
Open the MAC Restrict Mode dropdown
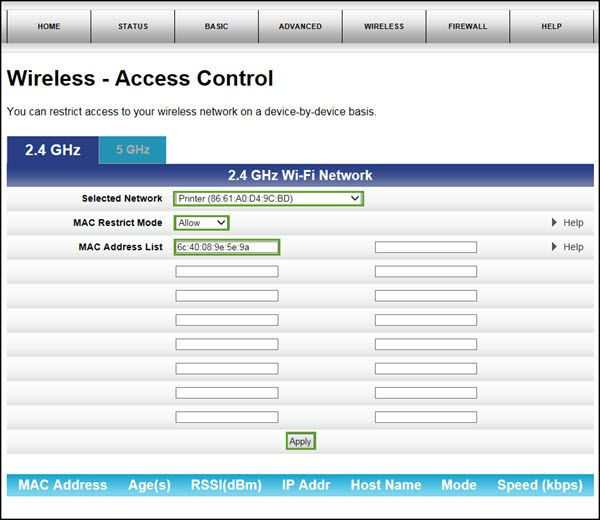tap(202, 223)
